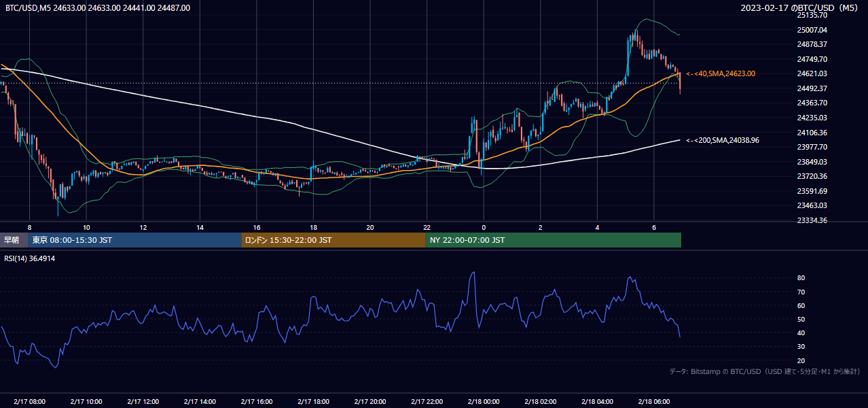Click the 2023-02-17 BTC/USD (M5) chart title

(800, 7)
